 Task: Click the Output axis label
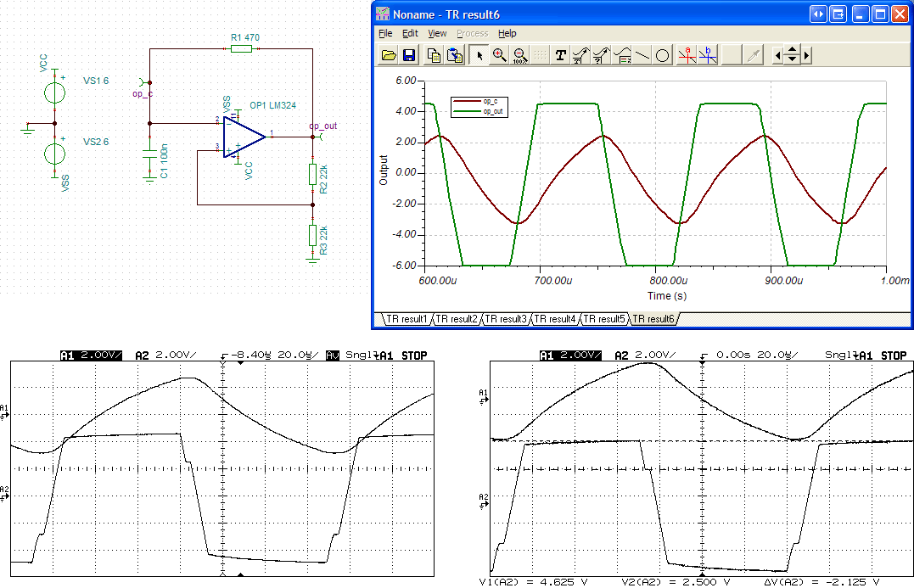(383, 171)
